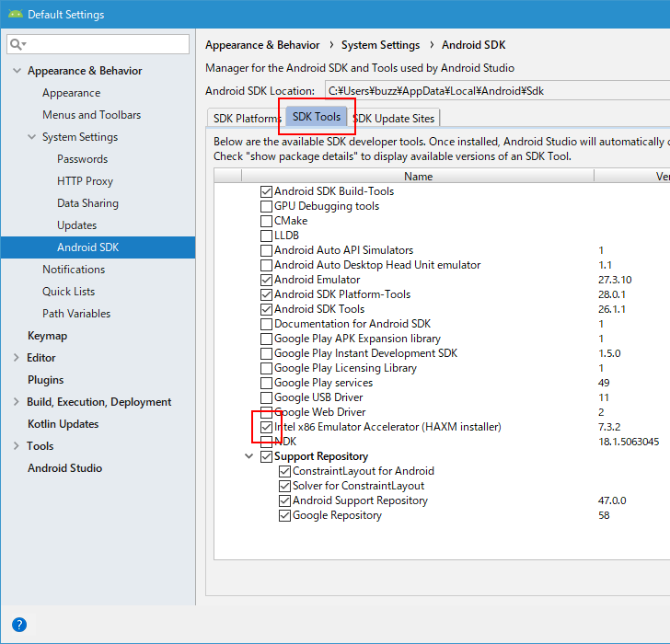This screenshot has height=644, width=670.
Task: Collapse Appearance & Behavior tree node
Action: click(x=17, y=71)
